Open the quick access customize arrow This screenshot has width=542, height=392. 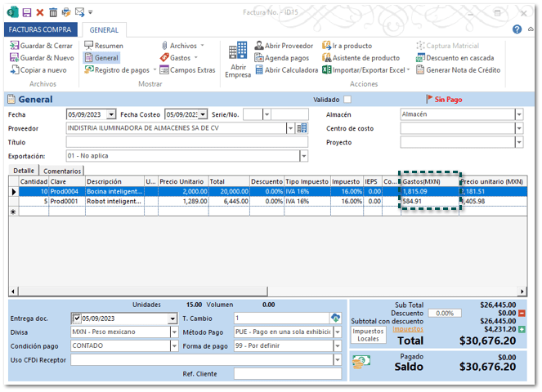coord(90,12)
